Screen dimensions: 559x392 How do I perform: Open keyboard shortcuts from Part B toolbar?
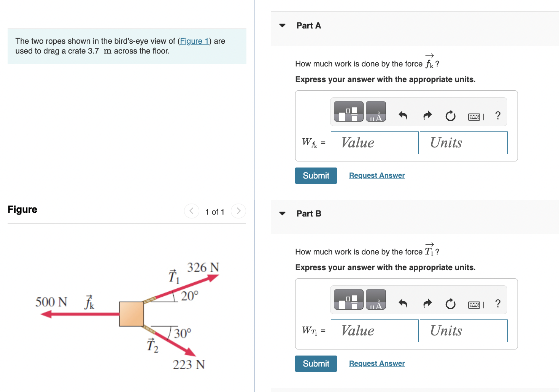coord(474,304)
